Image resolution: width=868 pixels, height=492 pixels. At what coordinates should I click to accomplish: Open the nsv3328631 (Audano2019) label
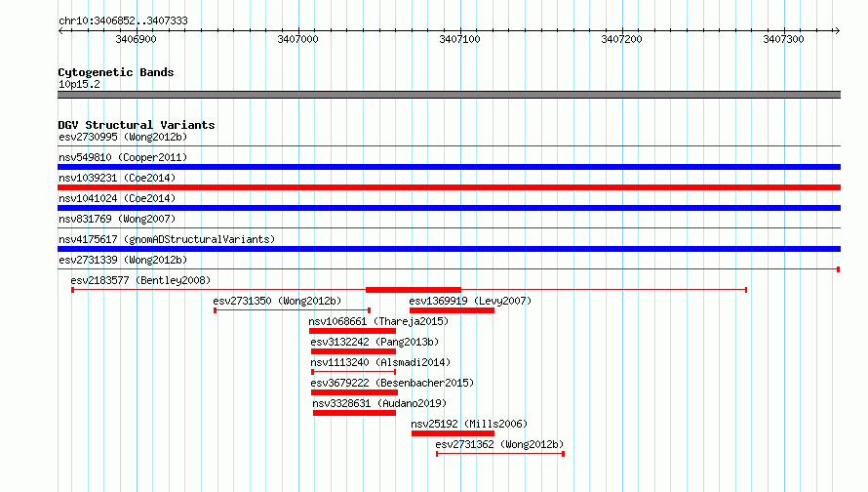pos(379,403)
